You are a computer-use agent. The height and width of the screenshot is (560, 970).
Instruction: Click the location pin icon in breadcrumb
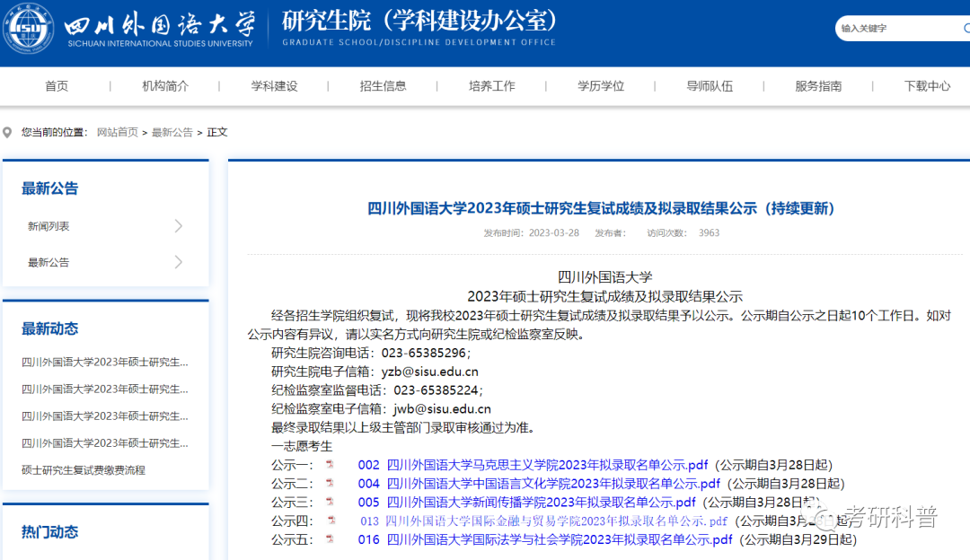click(x=7, y=132)
